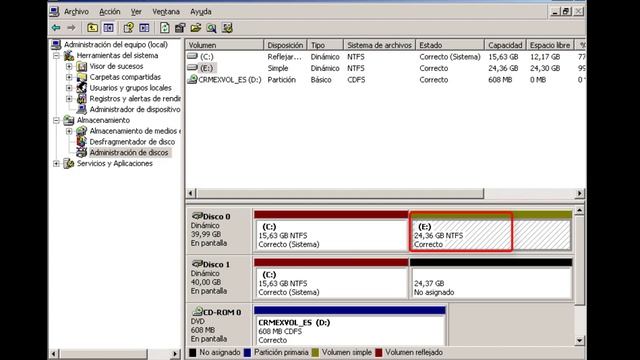Click the Almacenamiento node icon
Screen dimensions: 640x360
pyautogui.click(x=69, y=120)
